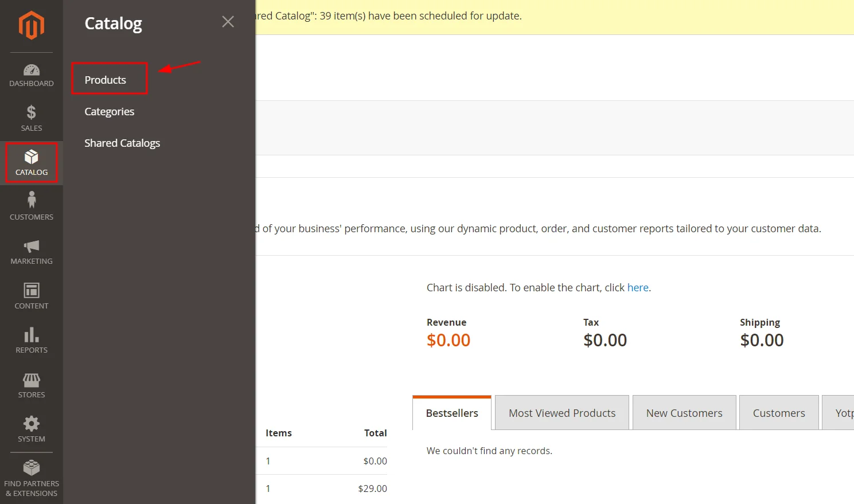Click the Magento logo icon

(x=31, y=25)
